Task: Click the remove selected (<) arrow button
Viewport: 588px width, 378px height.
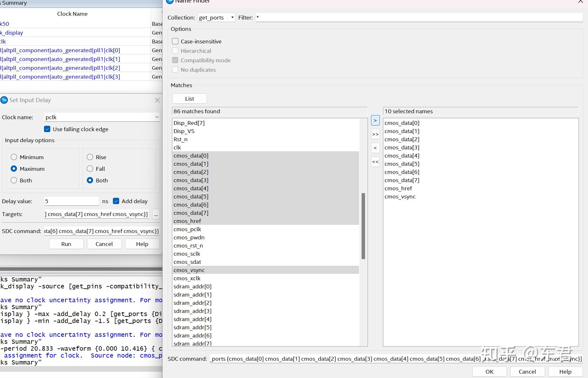Action: pos(375,148)
